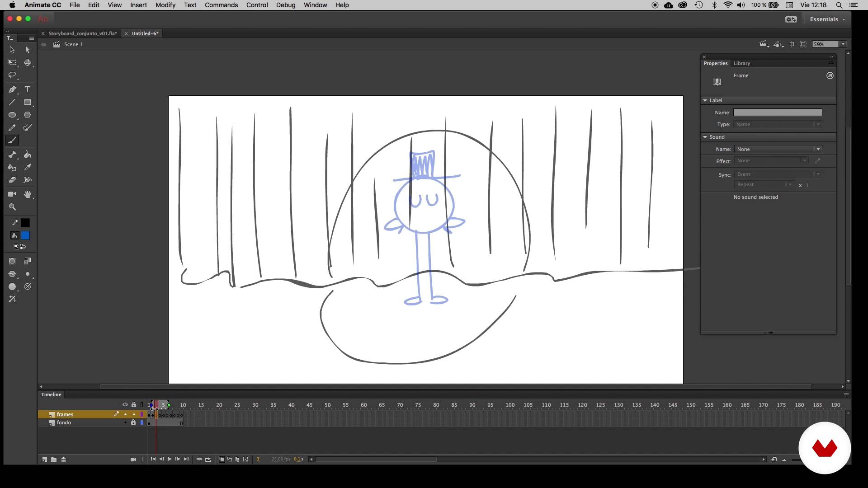Select the Text tool
This screenshot has height=488, width=868.
click(28, 89)
